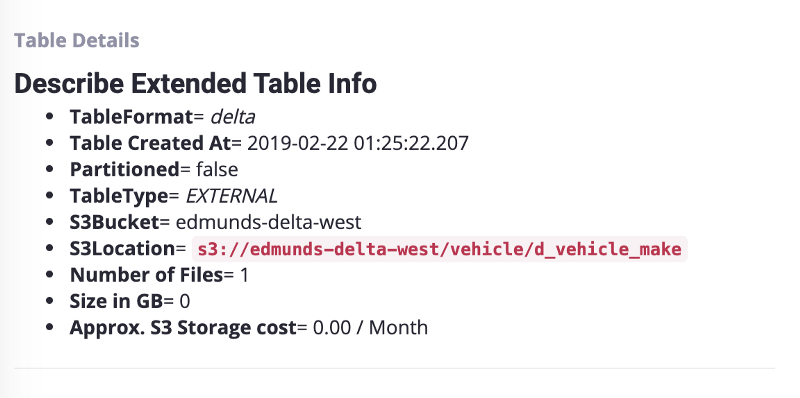
Task: Click the 0.00 / Month cost value
Action: [370, 328]
